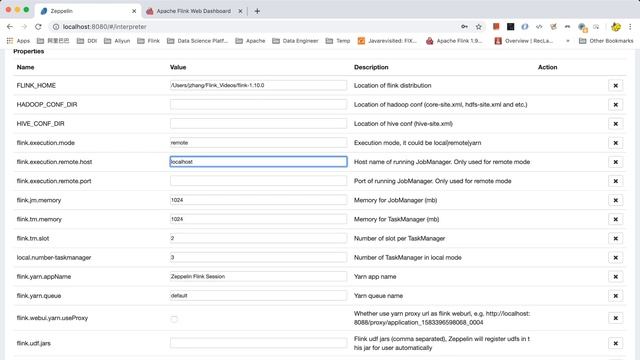The image size is (640, 360).
Task: Switch to the Zeppelin tab
Action: pos(88,11)
